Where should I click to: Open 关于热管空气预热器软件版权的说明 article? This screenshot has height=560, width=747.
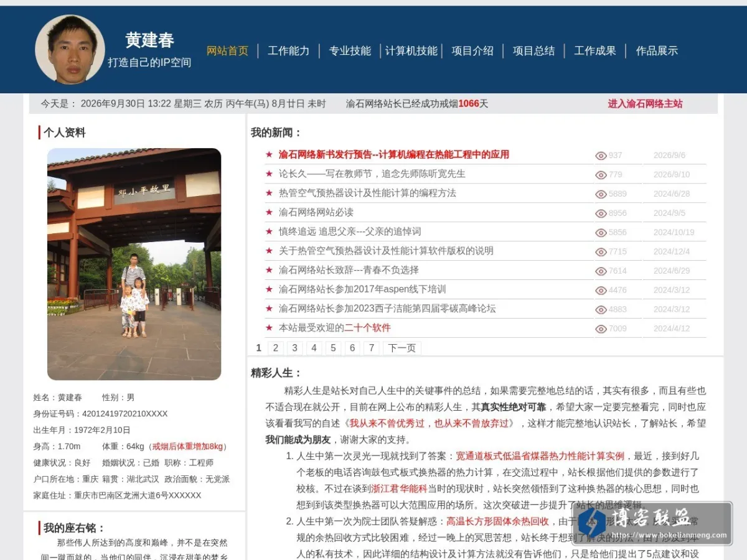(x=386, y=251)
